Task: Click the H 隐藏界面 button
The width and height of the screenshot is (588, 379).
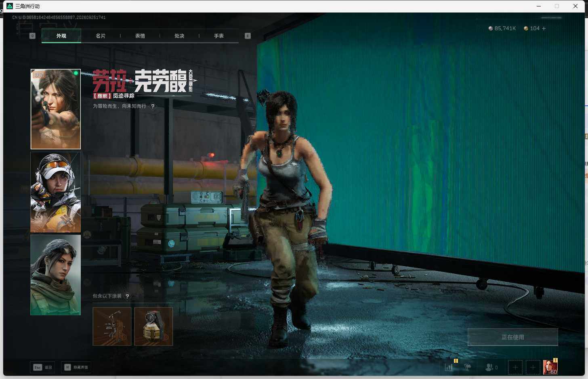Action: coord(76,367)
